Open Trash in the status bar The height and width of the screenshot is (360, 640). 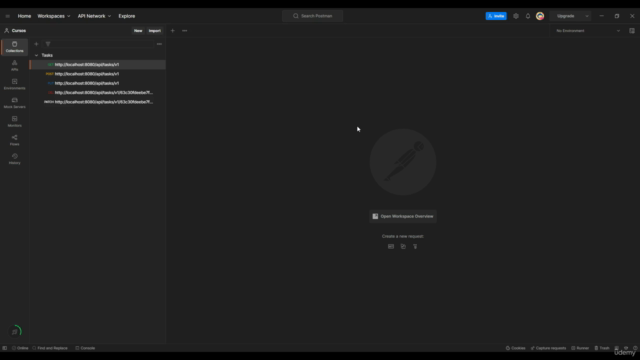[602, 348]
